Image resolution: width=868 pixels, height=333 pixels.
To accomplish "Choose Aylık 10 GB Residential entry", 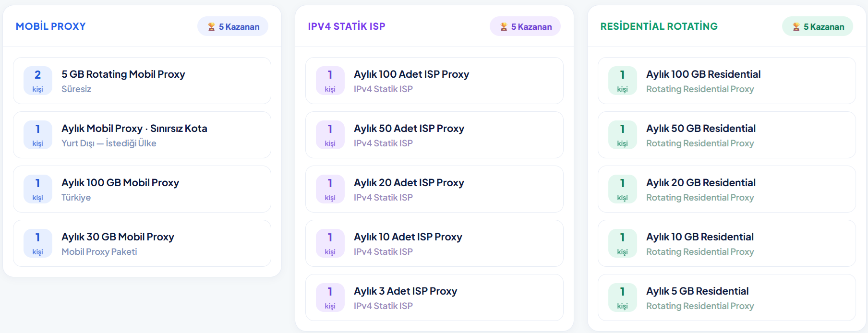I will (x=727, y=243).
